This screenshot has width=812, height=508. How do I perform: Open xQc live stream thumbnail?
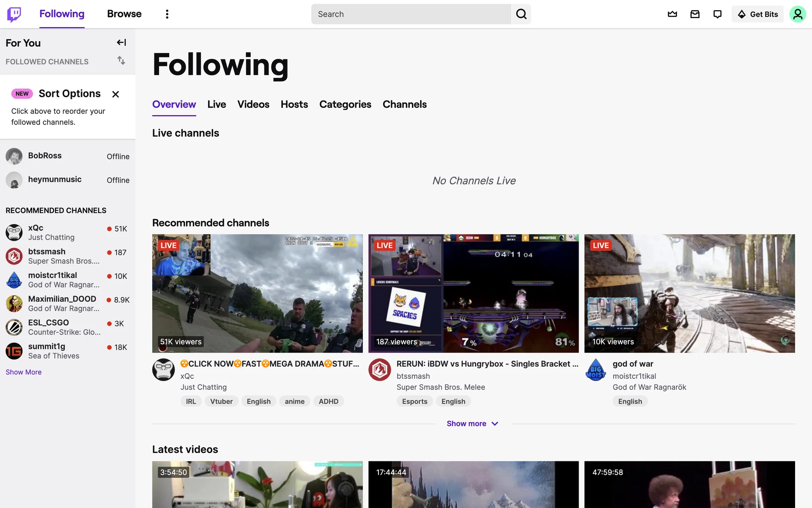click(257, 293)
